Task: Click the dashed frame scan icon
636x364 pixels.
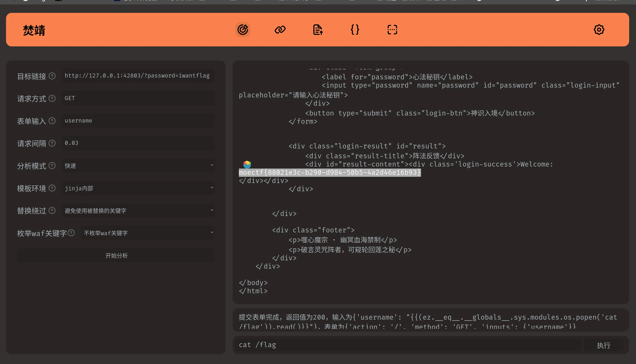Action: coord(392,30)
